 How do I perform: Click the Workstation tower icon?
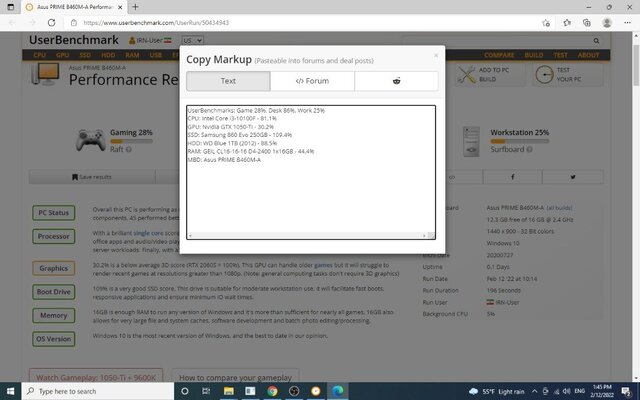[x=471, y=142]
